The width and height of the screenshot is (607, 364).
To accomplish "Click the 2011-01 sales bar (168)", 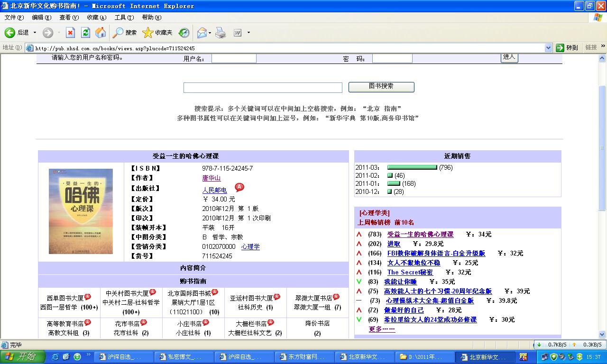I will pos(394,183).
